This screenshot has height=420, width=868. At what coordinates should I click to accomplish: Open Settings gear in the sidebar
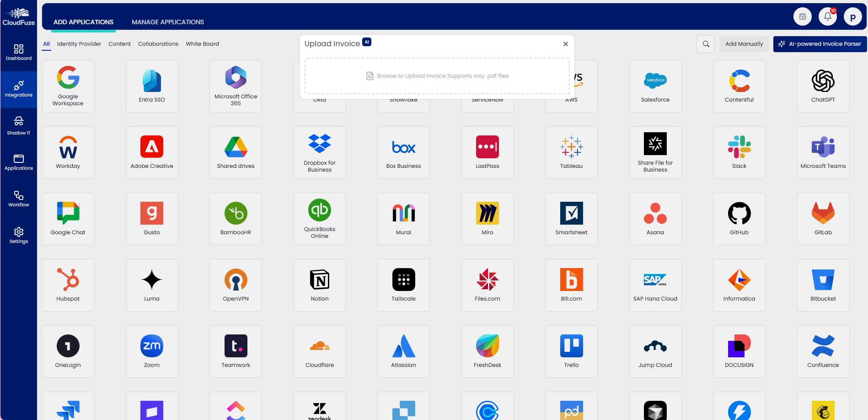coord(19,235)
